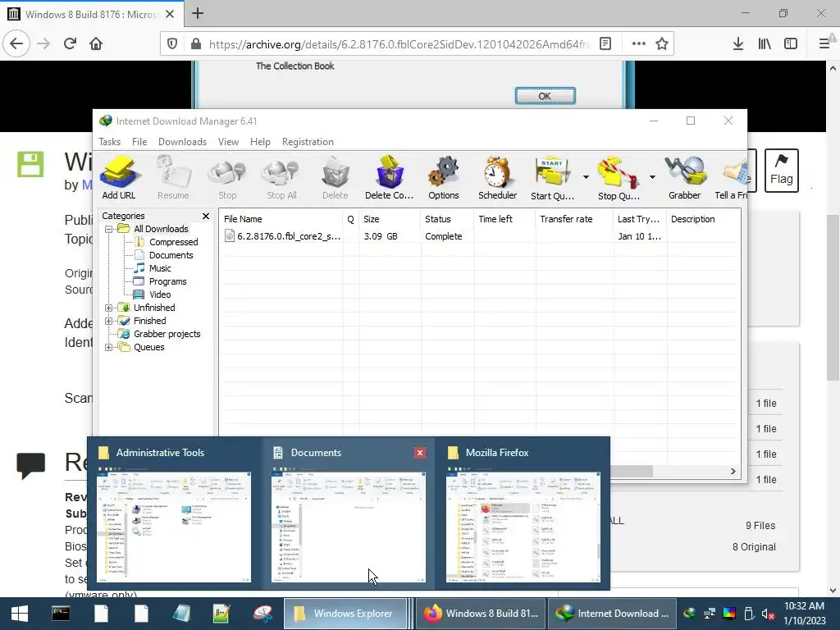Click the Resume toolbar icon
Viewport: 840px width, 630px height.
173,177
